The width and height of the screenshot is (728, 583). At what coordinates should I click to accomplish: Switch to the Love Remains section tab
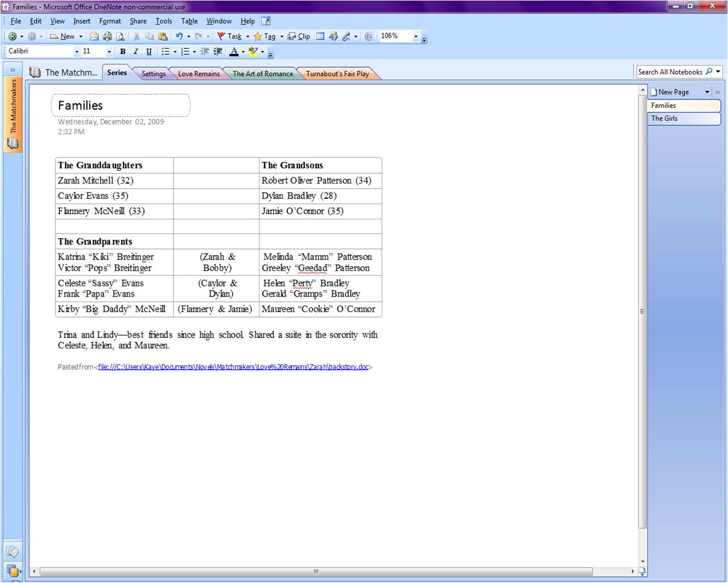(199, 74)
